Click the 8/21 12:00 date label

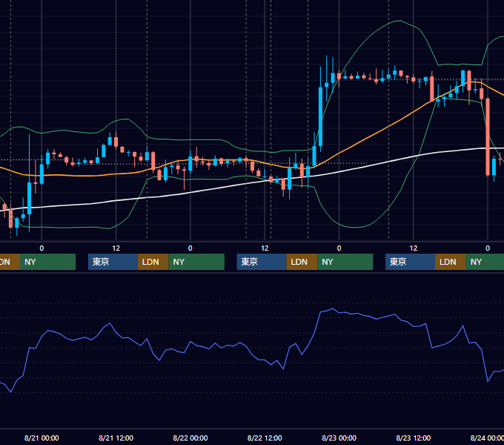click(116, 438)
